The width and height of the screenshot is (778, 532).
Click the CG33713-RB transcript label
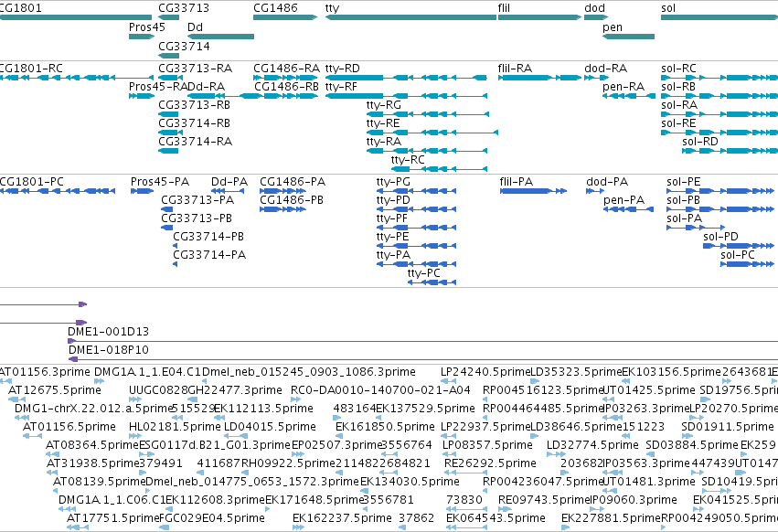pos(195,105)
